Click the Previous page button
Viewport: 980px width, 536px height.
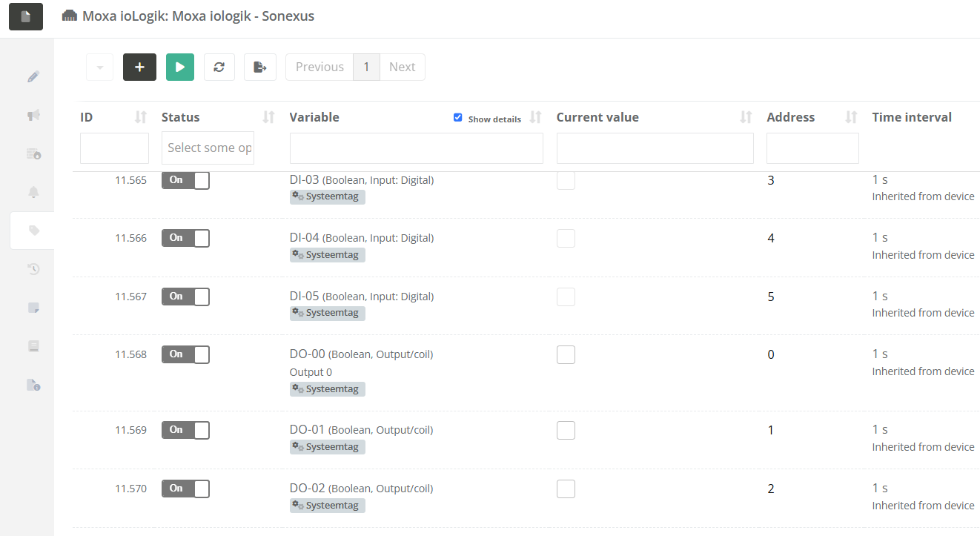pyautogui.click(x=320, y=67)
